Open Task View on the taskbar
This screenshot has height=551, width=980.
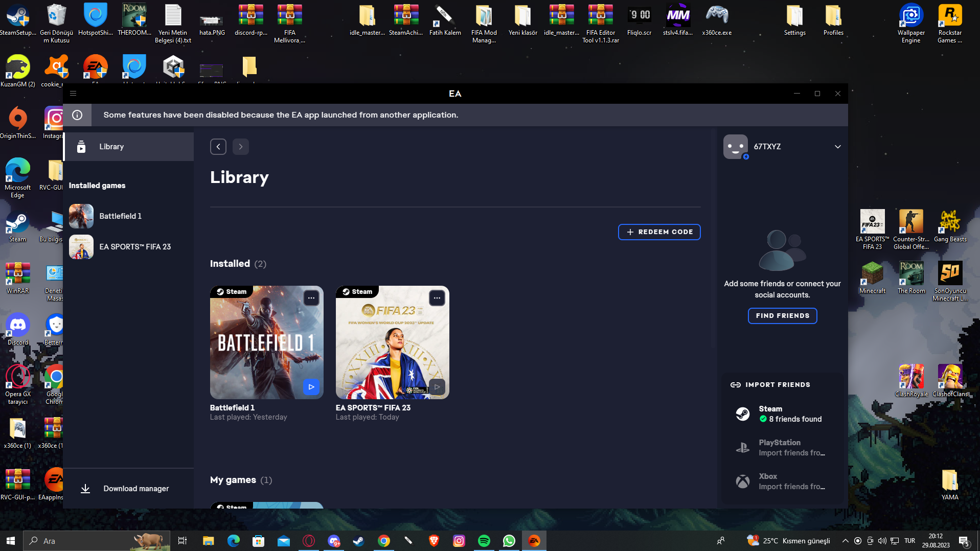tap(183, 541)
